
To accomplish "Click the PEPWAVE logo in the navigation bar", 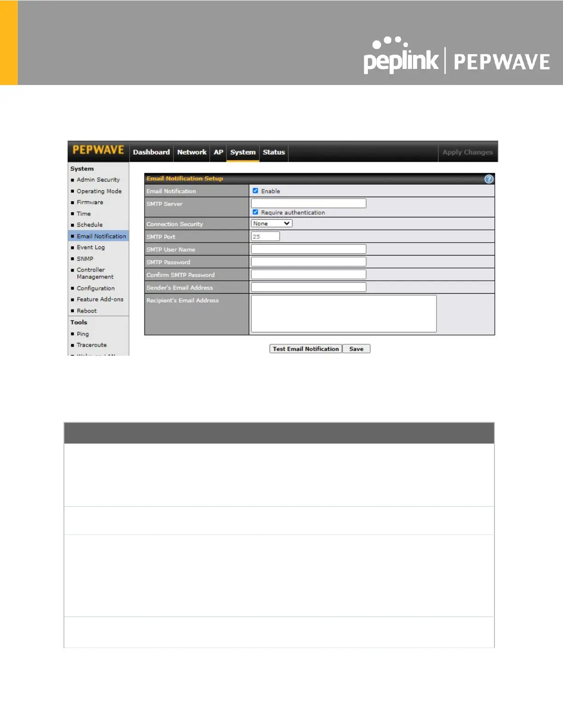I will tap(98, 150).
